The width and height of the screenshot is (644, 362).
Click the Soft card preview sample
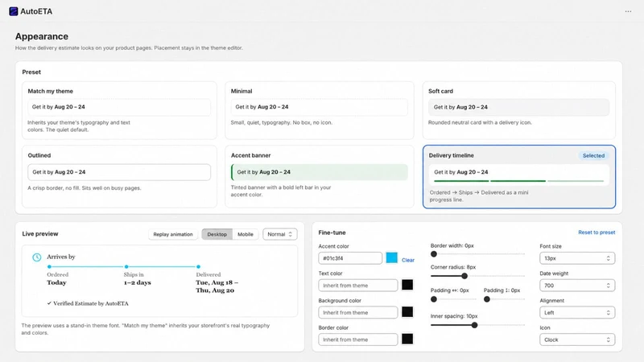(x=518, y=107)
